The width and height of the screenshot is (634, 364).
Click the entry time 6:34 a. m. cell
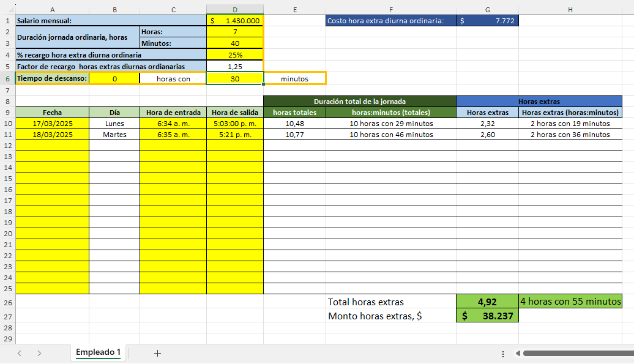pyautogui.click(x=173, y=124)
